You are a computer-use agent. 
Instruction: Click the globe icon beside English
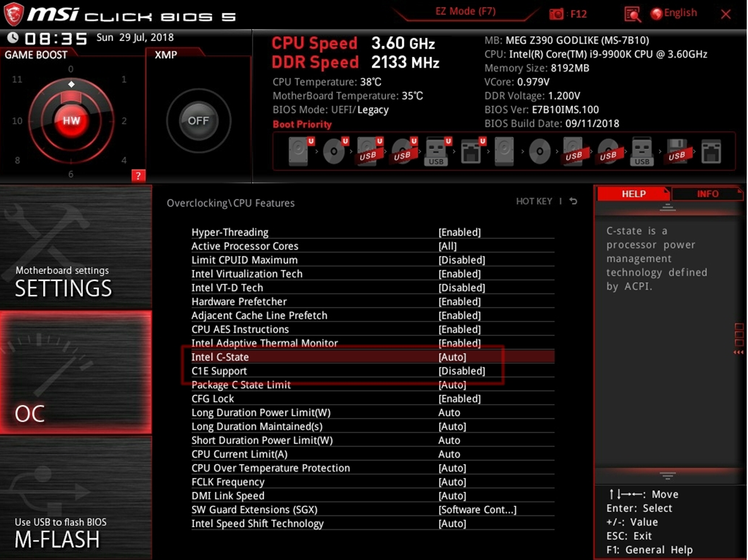pos(657,14)
